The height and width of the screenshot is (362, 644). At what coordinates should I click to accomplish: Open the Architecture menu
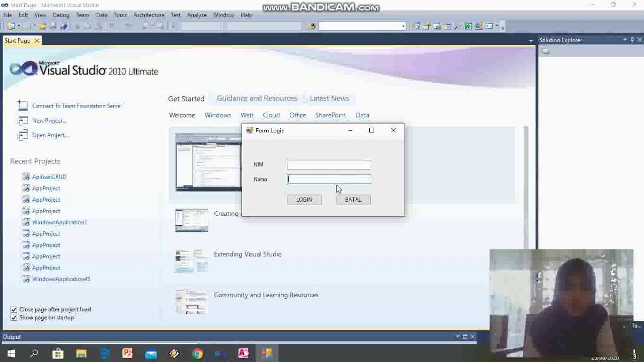pyautogui.click(x=149, y=15)
